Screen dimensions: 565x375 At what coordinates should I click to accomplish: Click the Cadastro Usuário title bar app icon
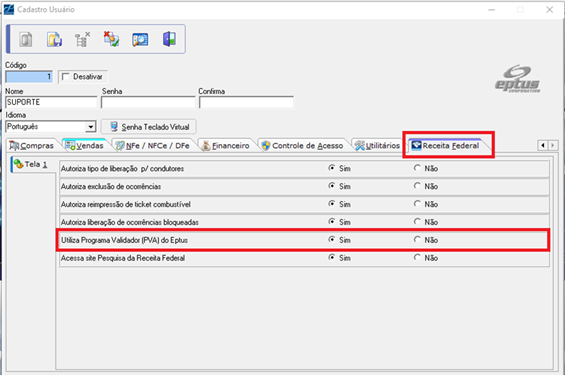[x=9, y=9]
